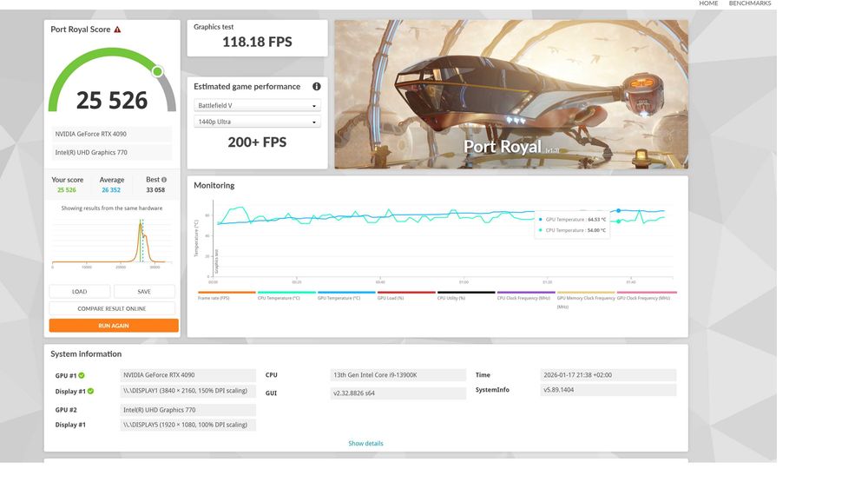The image size is (868, 502).
Task: Click the 13th Gen Intel Core i9-13900K CPU field
Action: tap(398, 375)
